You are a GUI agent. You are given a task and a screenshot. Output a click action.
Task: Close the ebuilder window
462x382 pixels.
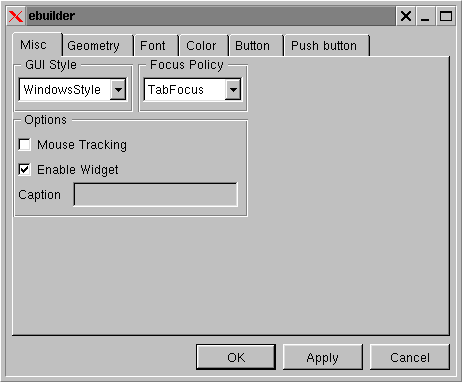pyautogui.click(x=406, y=16)
